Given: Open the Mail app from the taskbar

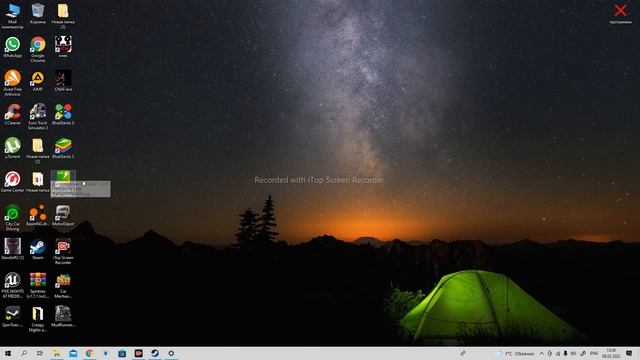Looking at the screenshot, I should point(73,353).
